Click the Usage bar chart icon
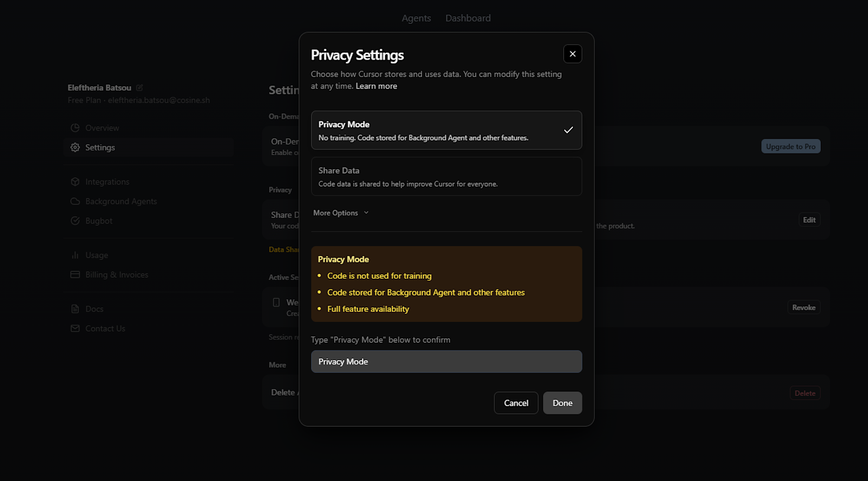 [x=75, y=255]
